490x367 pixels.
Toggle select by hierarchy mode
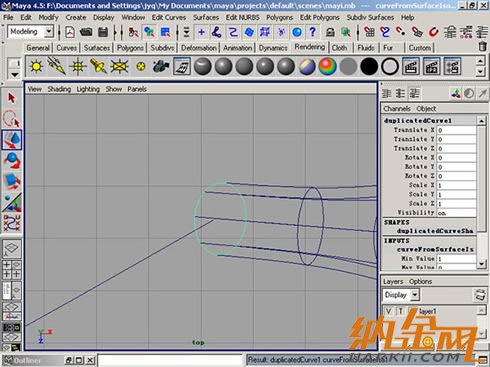click(133, 32)
